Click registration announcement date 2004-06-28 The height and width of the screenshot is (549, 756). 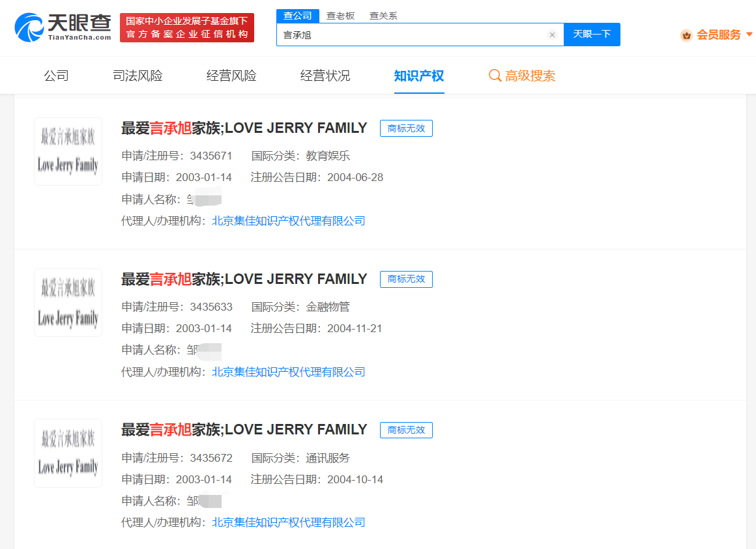click(355, 178)
